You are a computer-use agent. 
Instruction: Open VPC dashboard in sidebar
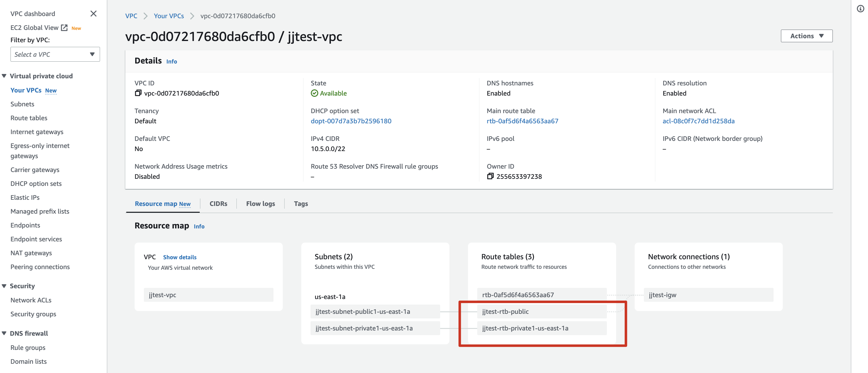tap(33, 14)
